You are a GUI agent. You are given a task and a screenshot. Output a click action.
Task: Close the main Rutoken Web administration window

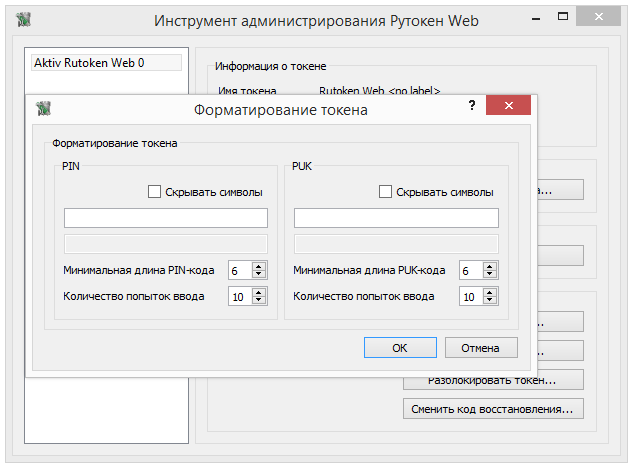598,16
